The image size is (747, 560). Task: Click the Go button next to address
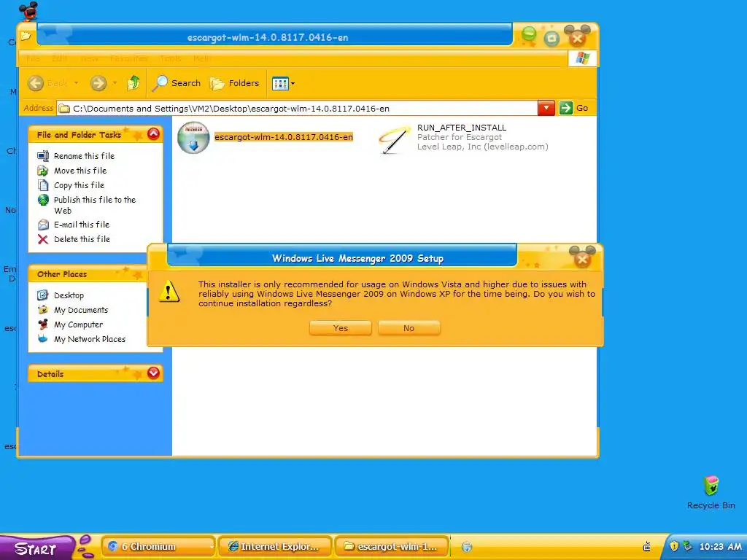pos(573,108)
